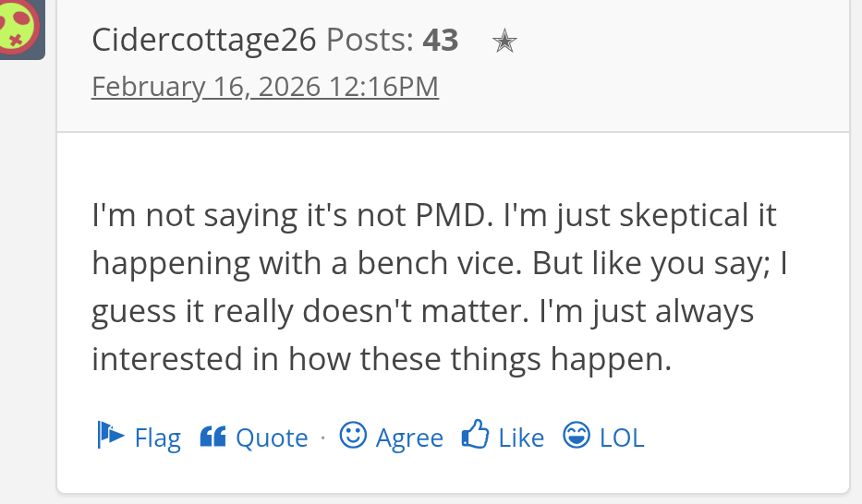This screenshot has width=862, height=504.
Task: Click the dot separator between Quote and Agree
Action: pyautogui.click(x=322, y=438)
